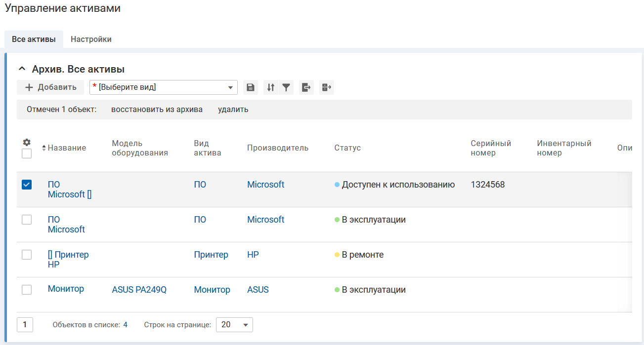
Task: Uncheck the ПО Microsoft [] row checkbox
Action: click(27, 185)
